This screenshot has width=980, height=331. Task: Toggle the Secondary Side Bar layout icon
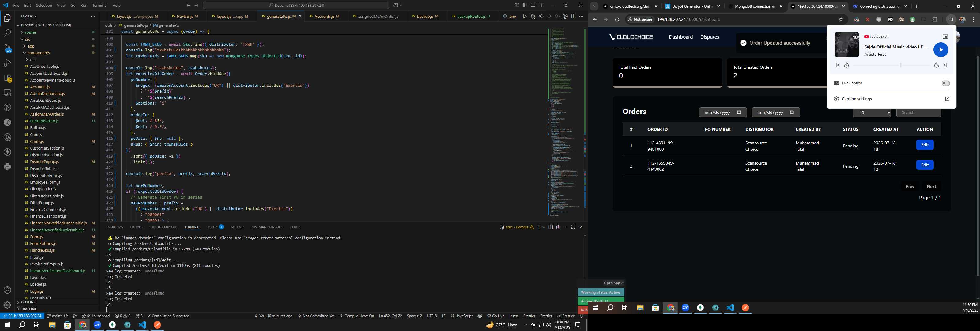pyautogui.click(x=541, y=5)
